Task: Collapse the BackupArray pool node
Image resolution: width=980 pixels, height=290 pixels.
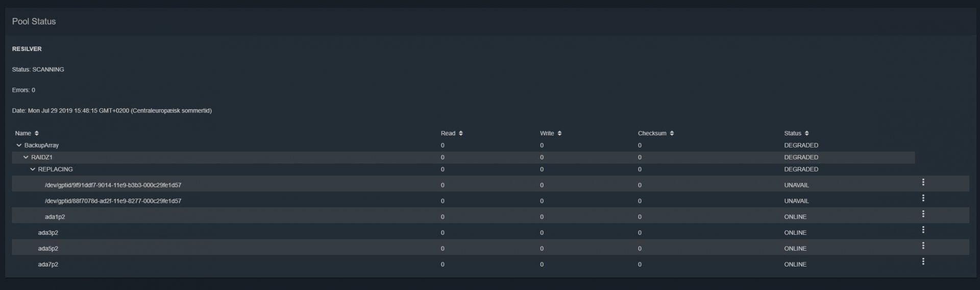Action: (x=19, y=146)
